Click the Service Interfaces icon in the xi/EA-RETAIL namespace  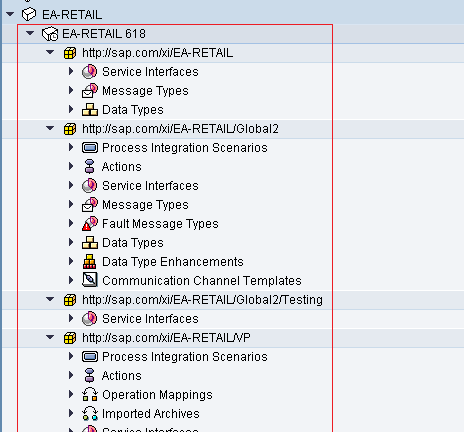[90, 72]
